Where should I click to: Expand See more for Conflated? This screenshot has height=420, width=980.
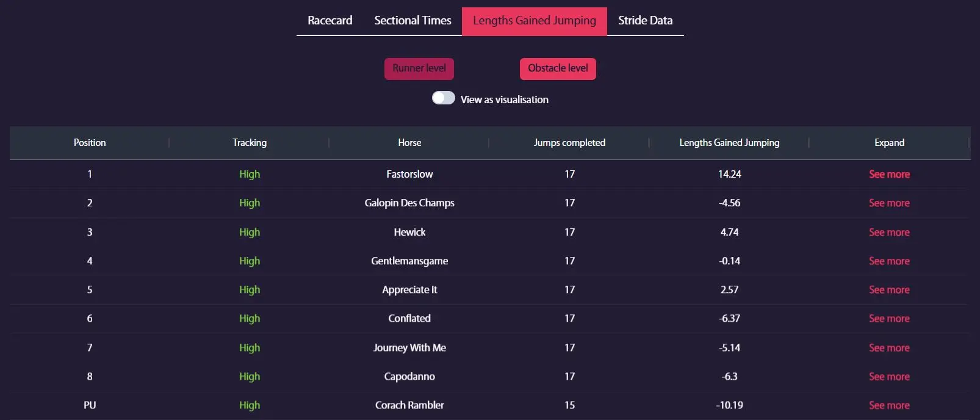889,319
